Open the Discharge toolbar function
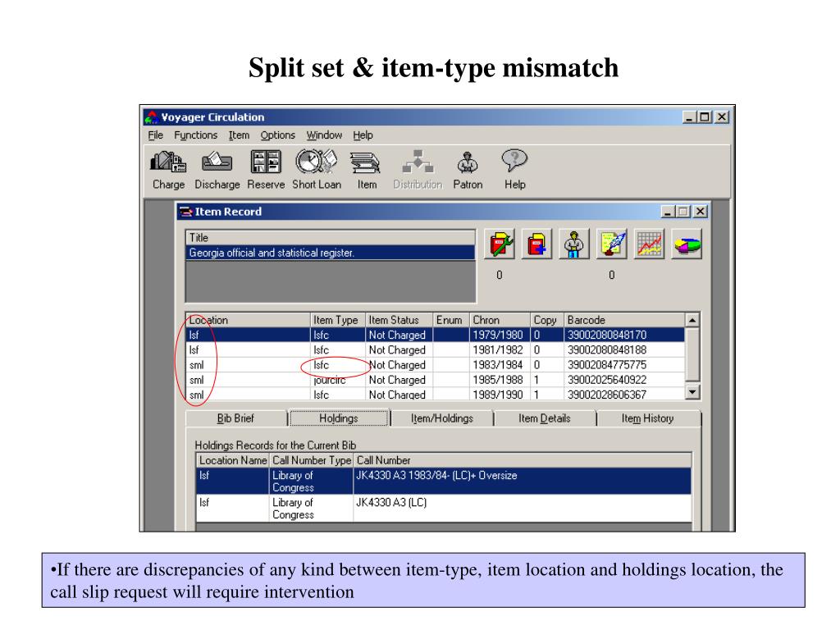The width and height of the screenshot is (840, 630). tap(217, 162)
